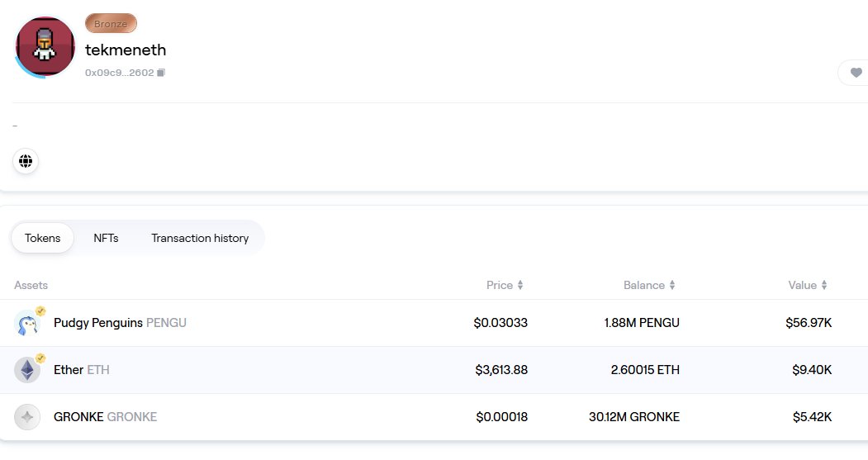
Task: Click the tekmeneth profile avatar
Action: 45,46
